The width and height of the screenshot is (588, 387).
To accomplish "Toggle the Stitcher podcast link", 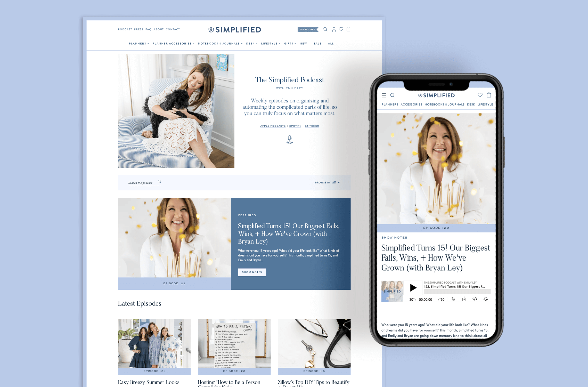I will [312, 126].
